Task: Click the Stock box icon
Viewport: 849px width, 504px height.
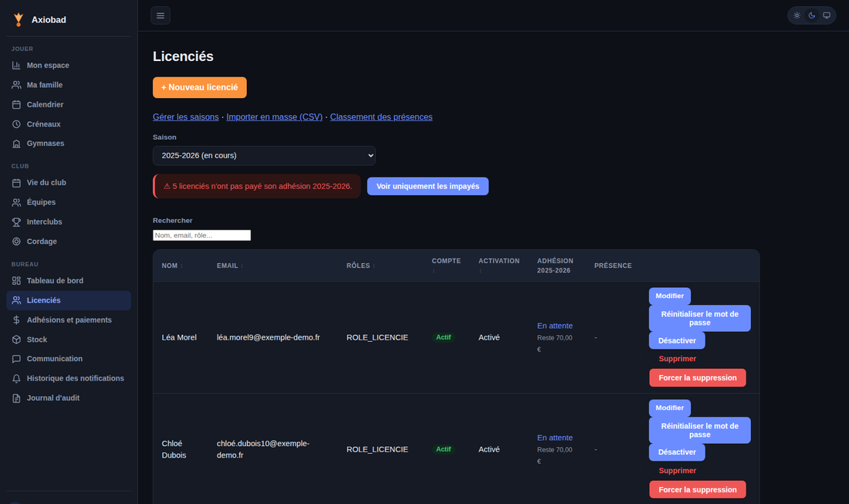Action: point(16,340)
